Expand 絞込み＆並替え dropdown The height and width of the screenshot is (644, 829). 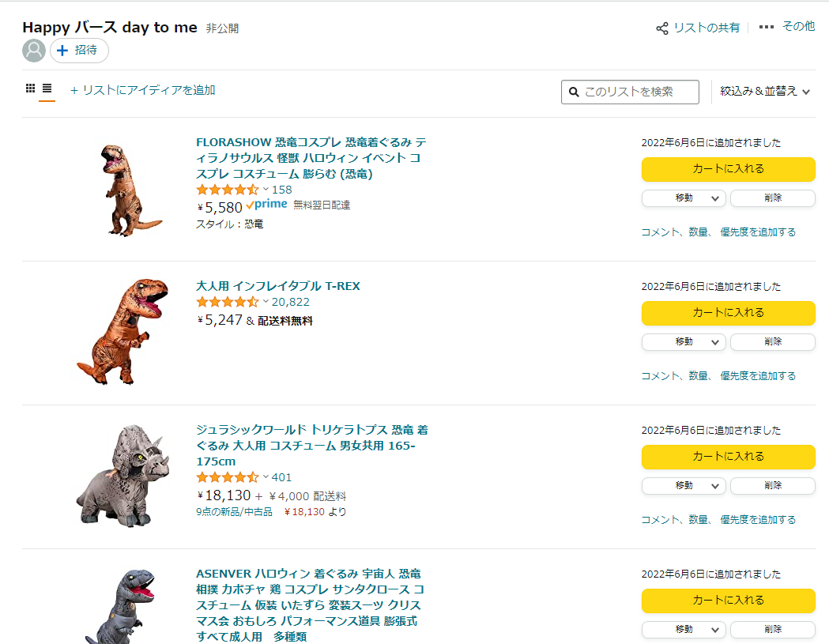tap(764, 91)
